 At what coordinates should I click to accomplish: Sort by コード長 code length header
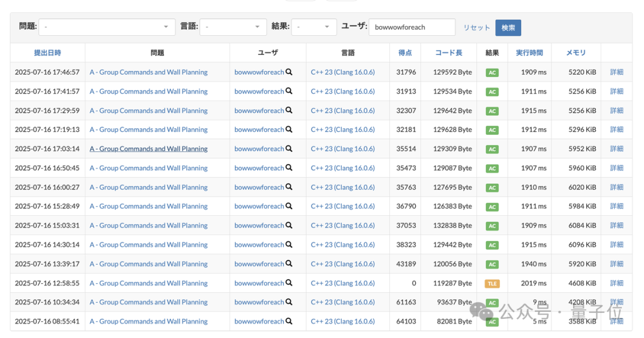coord(448,52)
